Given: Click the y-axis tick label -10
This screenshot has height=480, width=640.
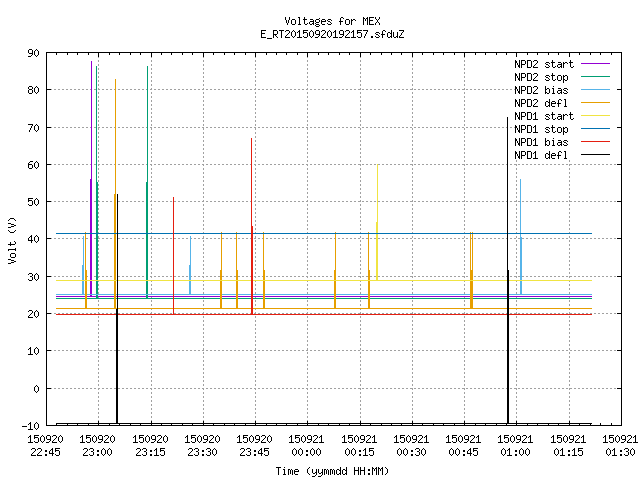Looking at the screenshot, I should click(x=31, y=426).
